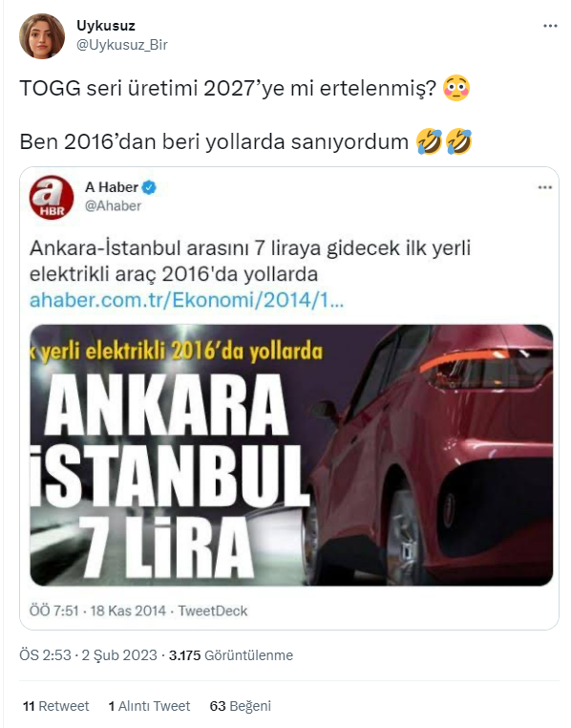
Task: Open the 3.175 Görüntülenme view count
Action: coord(231,655)
